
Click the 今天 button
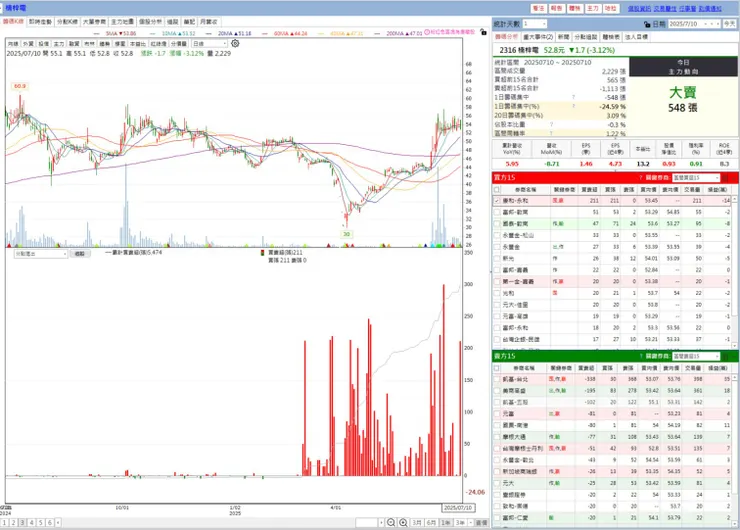click(730, 24)
